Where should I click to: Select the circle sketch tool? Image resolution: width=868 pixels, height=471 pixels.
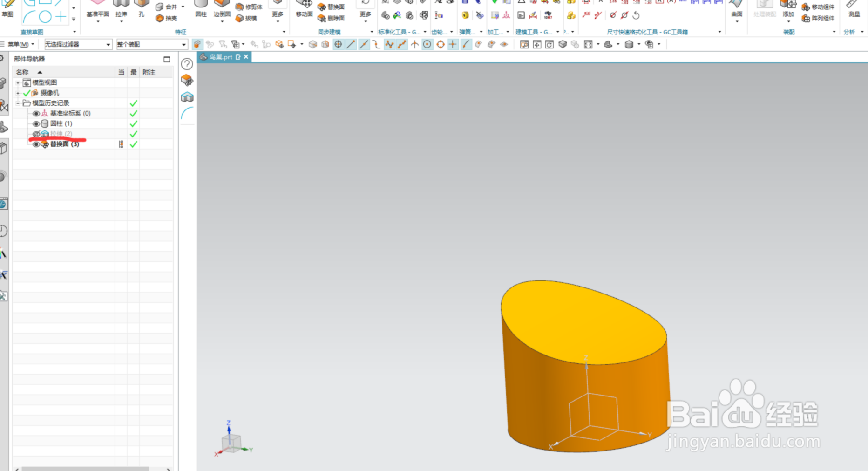pos(45,17)
